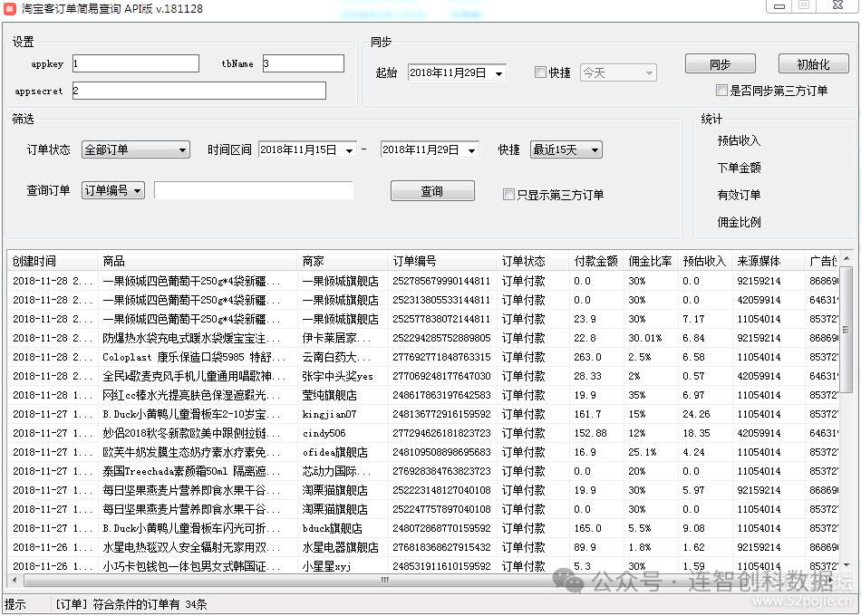Click the horizontal scroll left arrow
The width and height of the screenshot is (861, 616).
pos(15,580)
